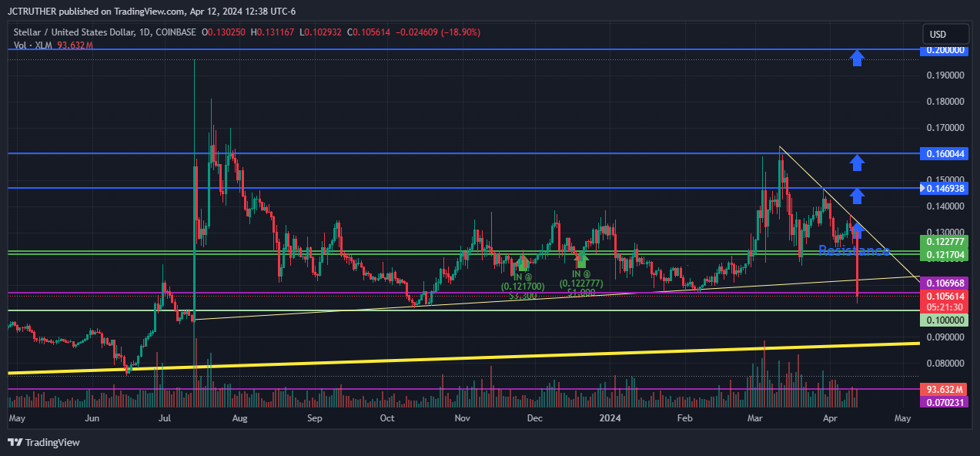Click the 0.170000 price scale value
This screenshot has height=456, width=980.
[x=944, y=128]
